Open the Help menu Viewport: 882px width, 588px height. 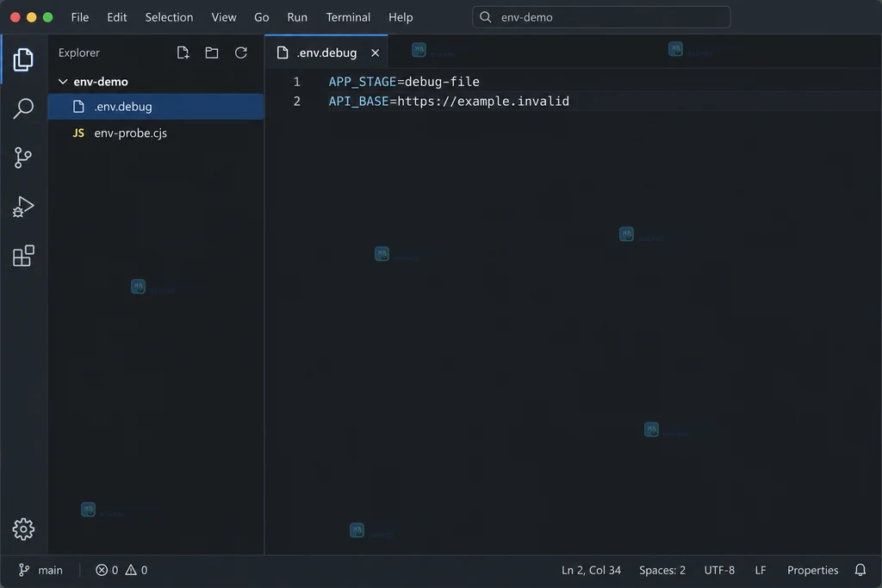[401, 17]
